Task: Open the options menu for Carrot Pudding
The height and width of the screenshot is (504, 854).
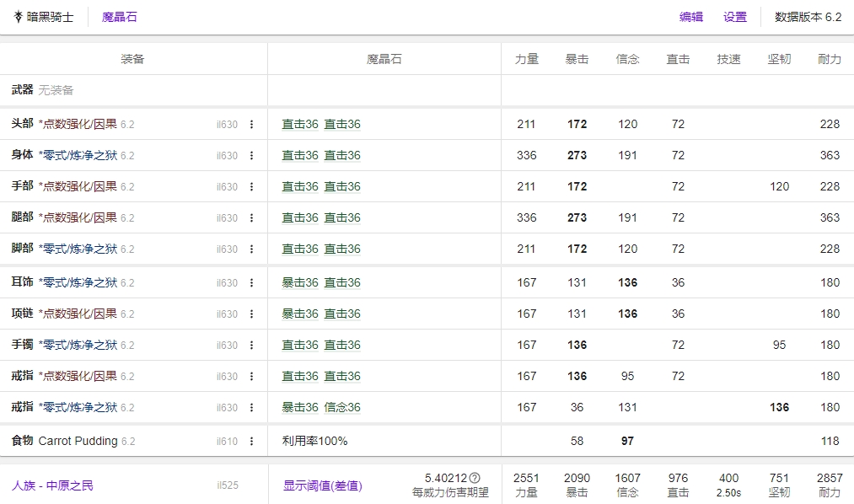Action: (x=250, y=440)
